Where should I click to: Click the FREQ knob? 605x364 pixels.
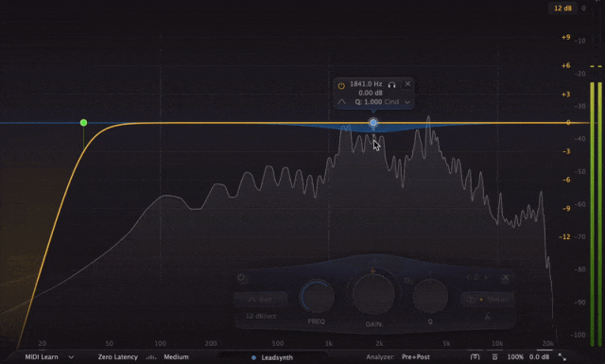[317, 297]
